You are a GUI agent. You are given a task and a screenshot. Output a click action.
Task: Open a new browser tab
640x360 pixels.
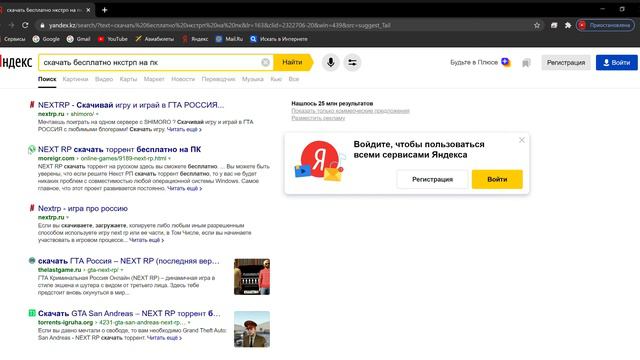pos(104,10)
